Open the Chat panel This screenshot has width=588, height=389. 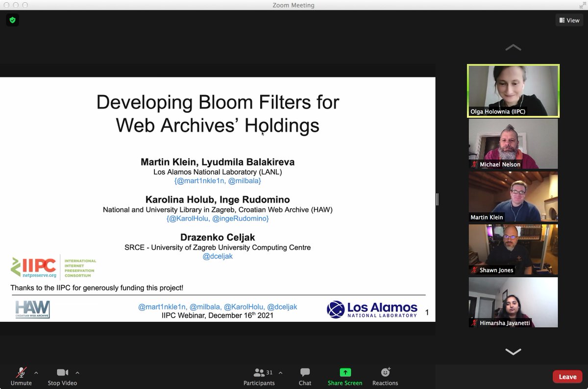[x=305, y=376]
